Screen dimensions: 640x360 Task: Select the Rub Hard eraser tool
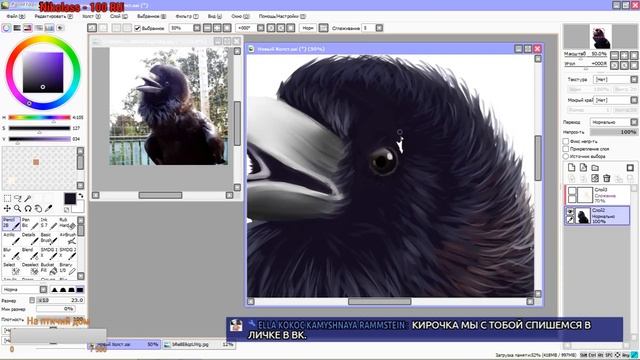tap(67, 223)
